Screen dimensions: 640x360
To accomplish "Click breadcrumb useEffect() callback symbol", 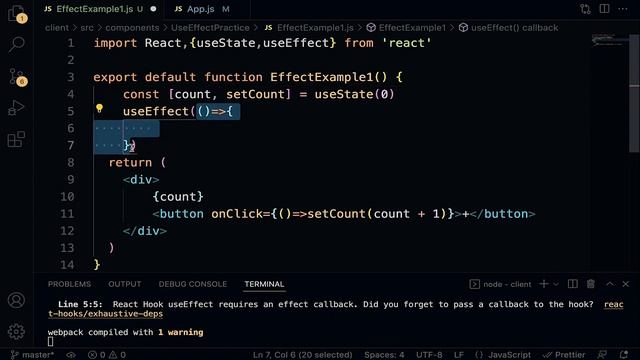I will pos(509,28).
